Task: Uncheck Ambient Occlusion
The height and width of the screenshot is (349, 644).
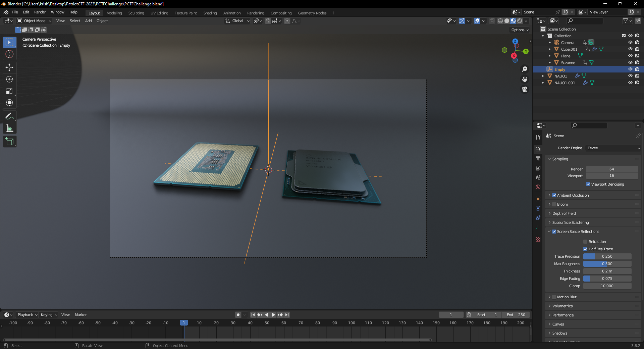Action: point(554,195)
